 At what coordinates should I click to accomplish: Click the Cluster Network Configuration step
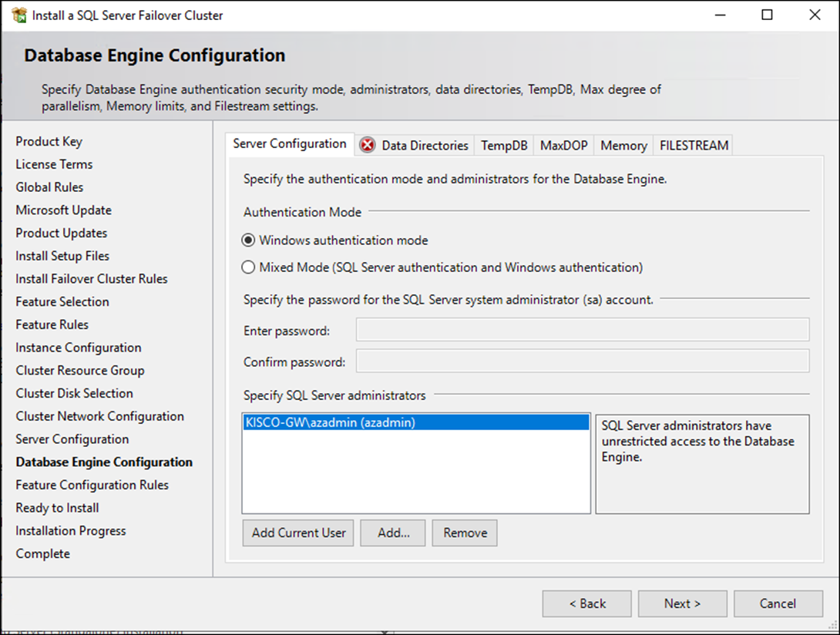point(99,416)
